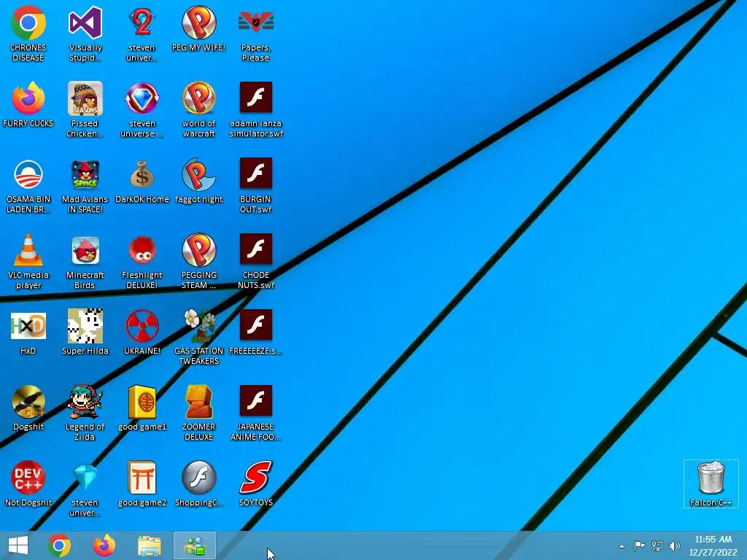
Task: Open File Explorer from the taskbar
Action: tap(149, 545)
